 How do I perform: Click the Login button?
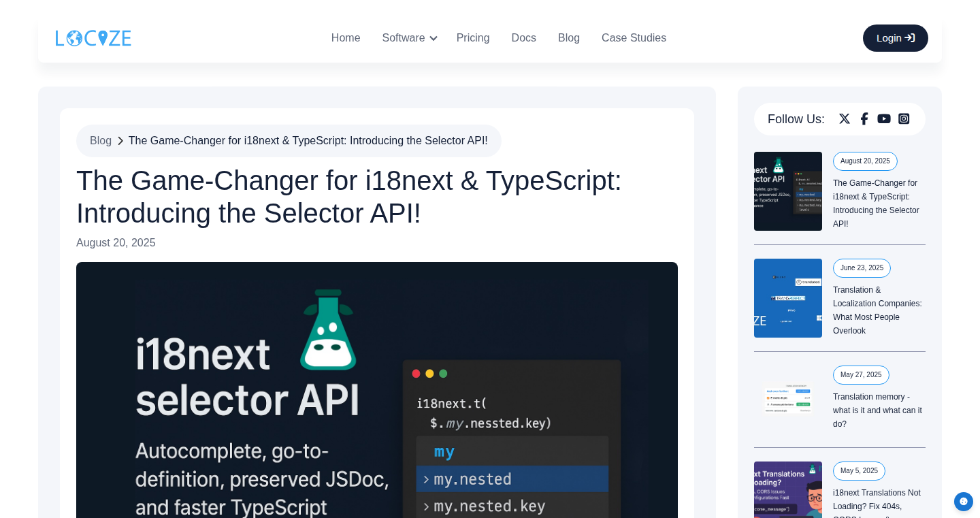[x=896, y=38]
